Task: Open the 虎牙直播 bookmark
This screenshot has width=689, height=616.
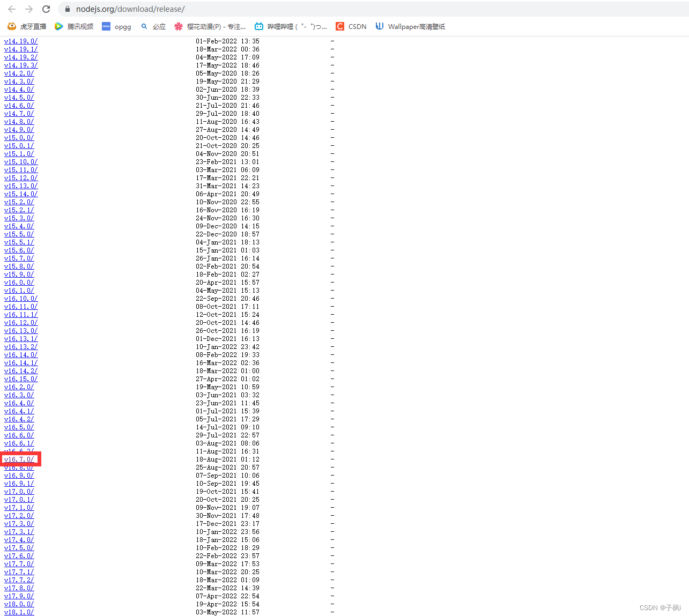Action: [x=27, y=26]
